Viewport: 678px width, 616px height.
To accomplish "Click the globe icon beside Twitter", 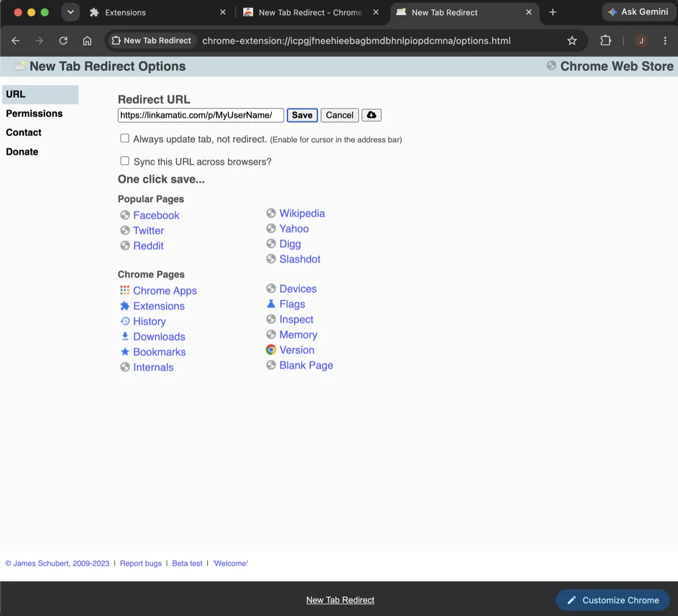I will 125,231.
